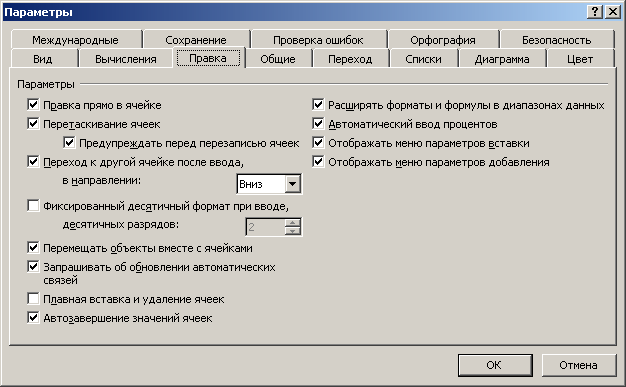Open the Вычисления tab

(x=126, y=59)
